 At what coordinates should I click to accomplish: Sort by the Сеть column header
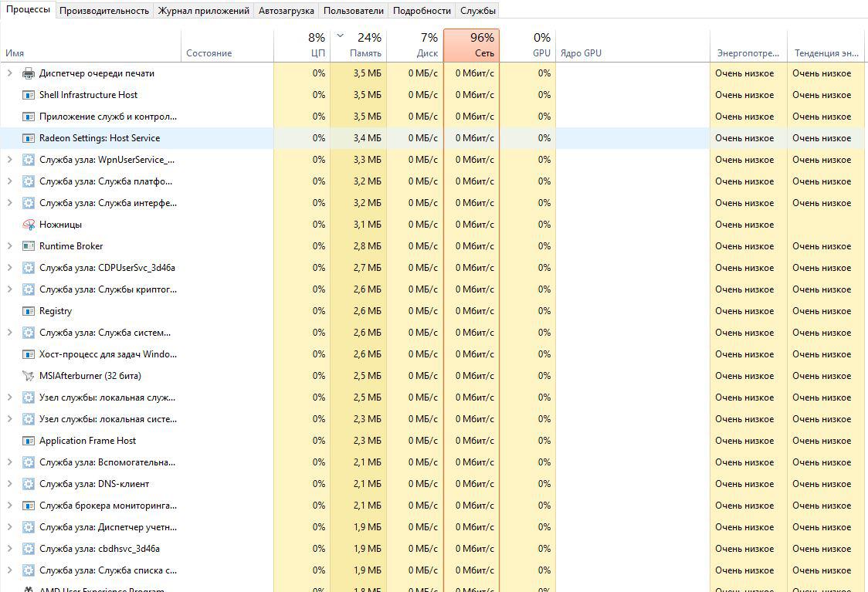(471, 46)
